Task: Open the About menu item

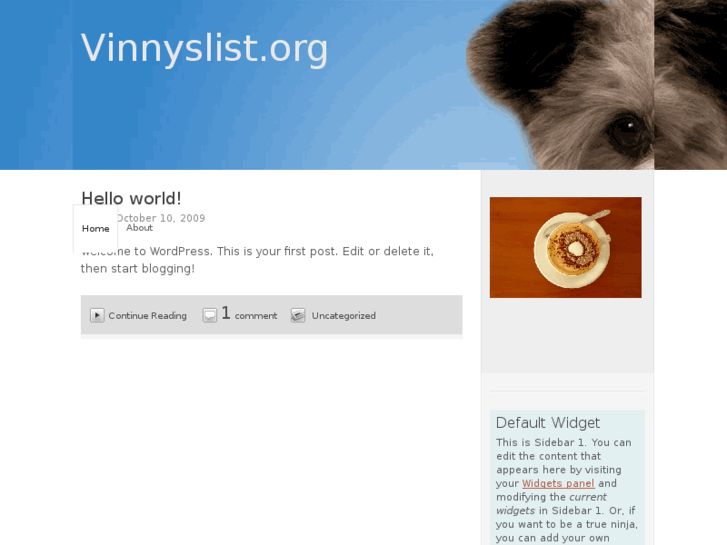Action: coord(139,228)
